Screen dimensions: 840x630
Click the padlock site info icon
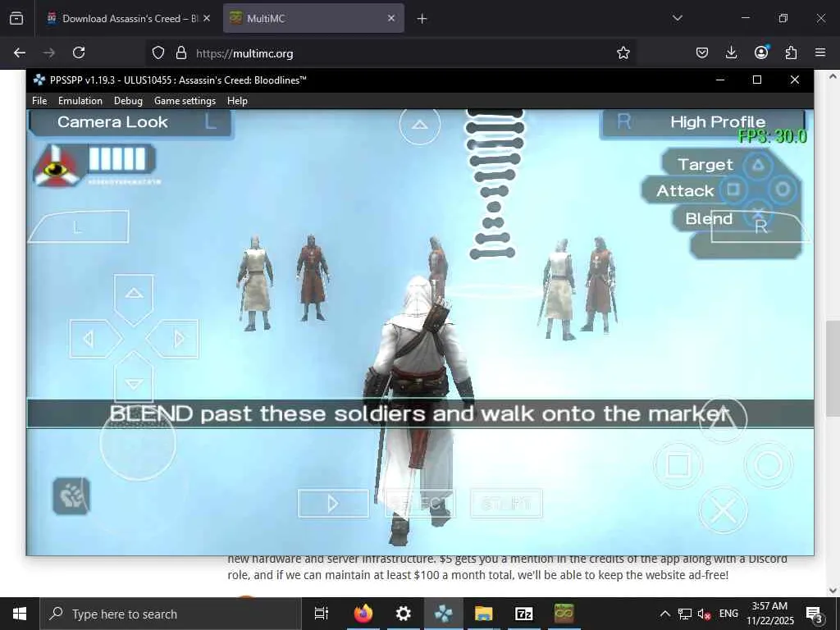click(181, 52)
